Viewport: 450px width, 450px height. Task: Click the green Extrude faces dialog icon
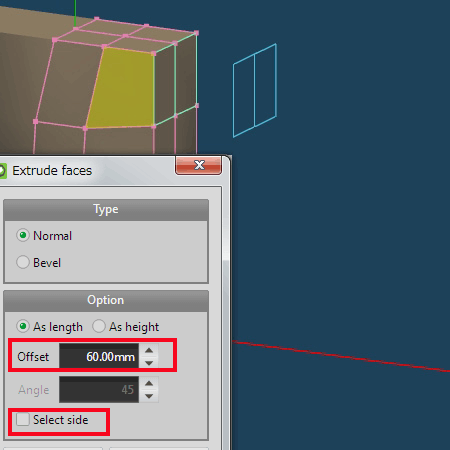[2, 171]
